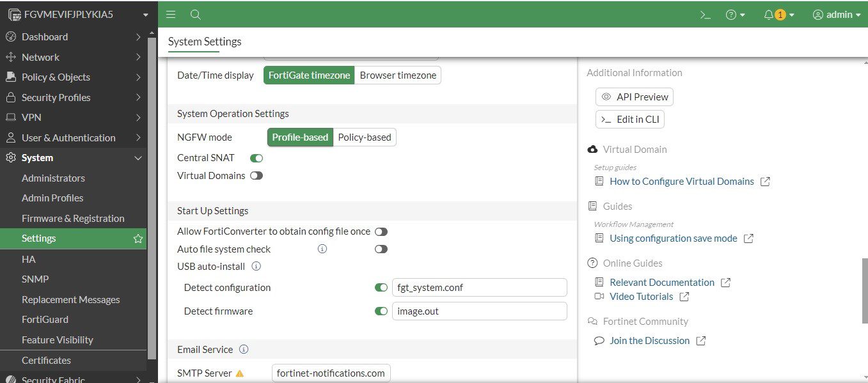Click the Virtual Domain cloud icon
The width and height of the screenshot is (868, 383).
592,149
